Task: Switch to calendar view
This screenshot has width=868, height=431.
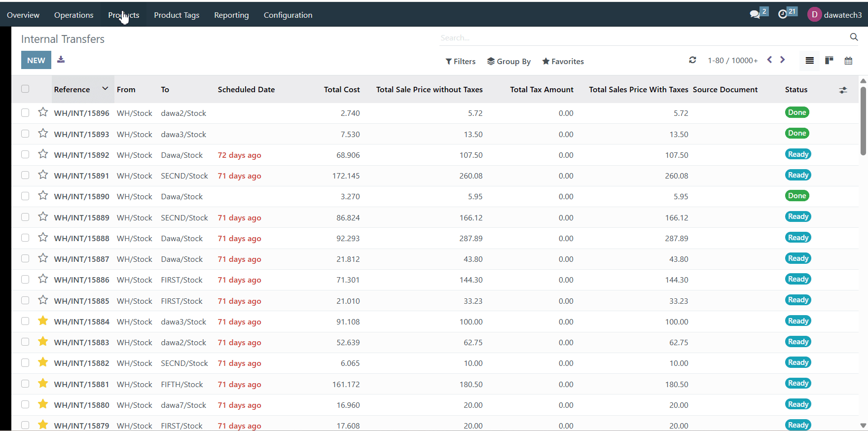Action: [848, 61]
